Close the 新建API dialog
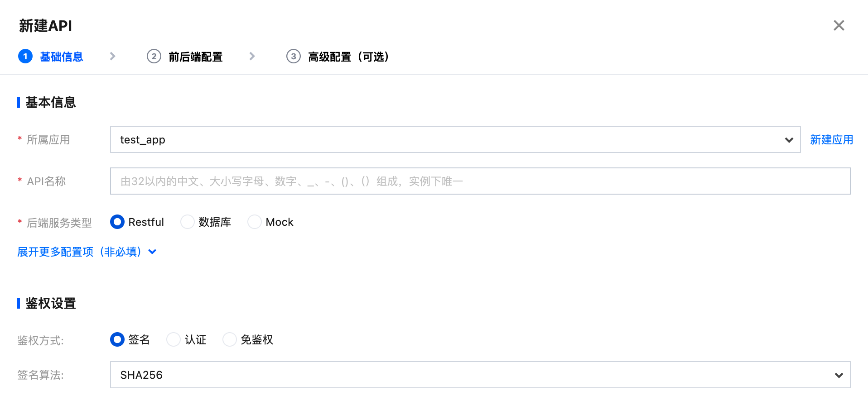This screenshot has height=410, width=868. [839, 25]
